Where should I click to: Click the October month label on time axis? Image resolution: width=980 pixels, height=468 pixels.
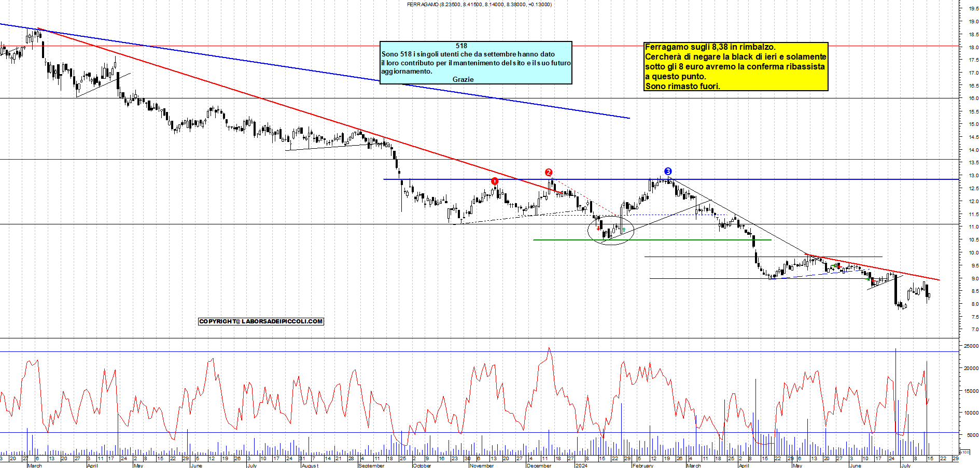pyautogui.click(x=422, y=465)
